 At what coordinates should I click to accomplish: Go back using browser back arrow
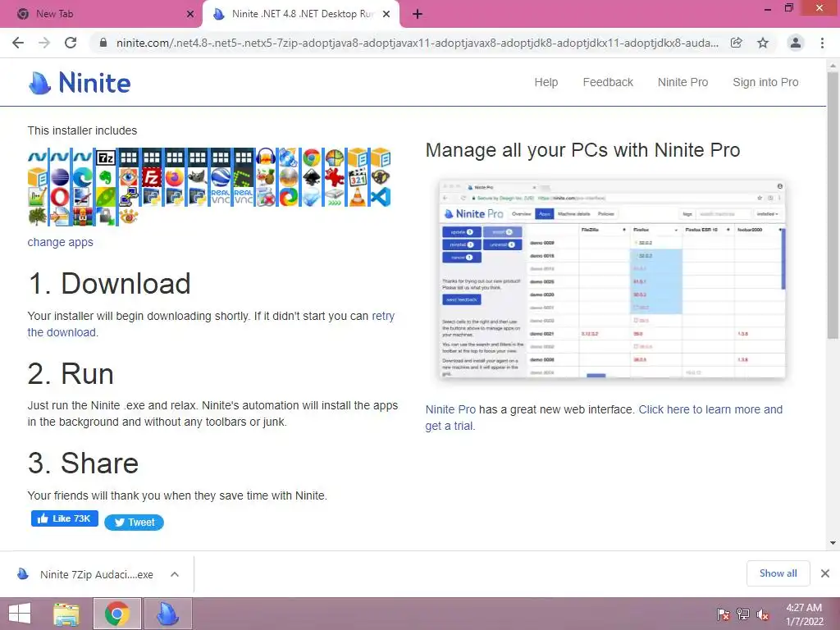pos(18,43)
